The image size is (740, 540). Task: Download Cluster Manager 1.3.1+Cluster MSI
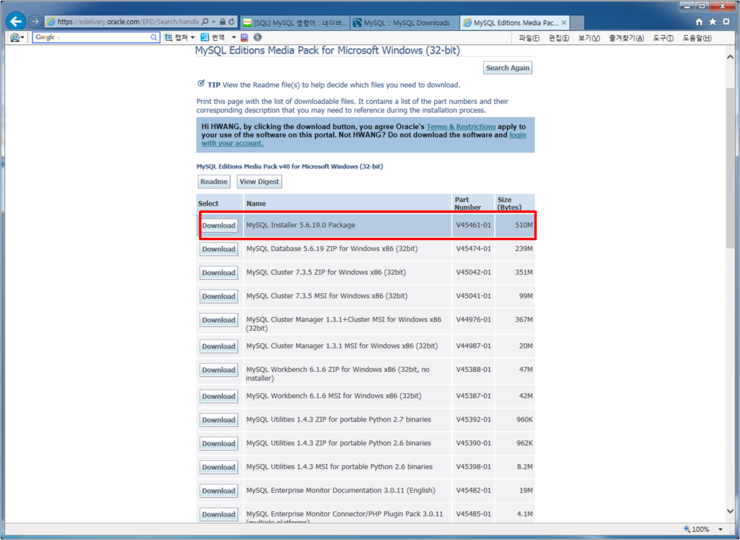219,320
